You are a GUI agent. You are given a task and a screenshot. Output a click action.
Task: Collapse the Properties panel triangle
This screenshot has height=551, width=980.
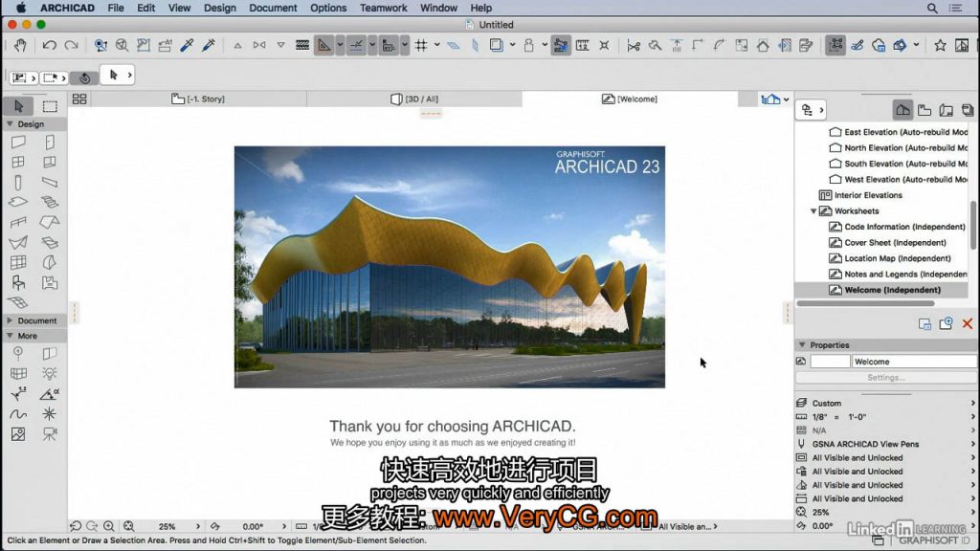tap(802, 344)
